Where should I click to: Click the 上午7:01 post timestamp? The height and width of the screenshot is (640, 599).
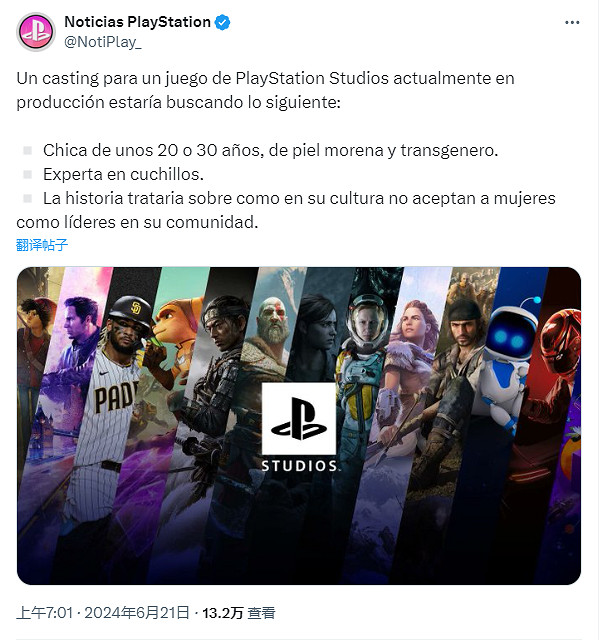click(45, 613)
